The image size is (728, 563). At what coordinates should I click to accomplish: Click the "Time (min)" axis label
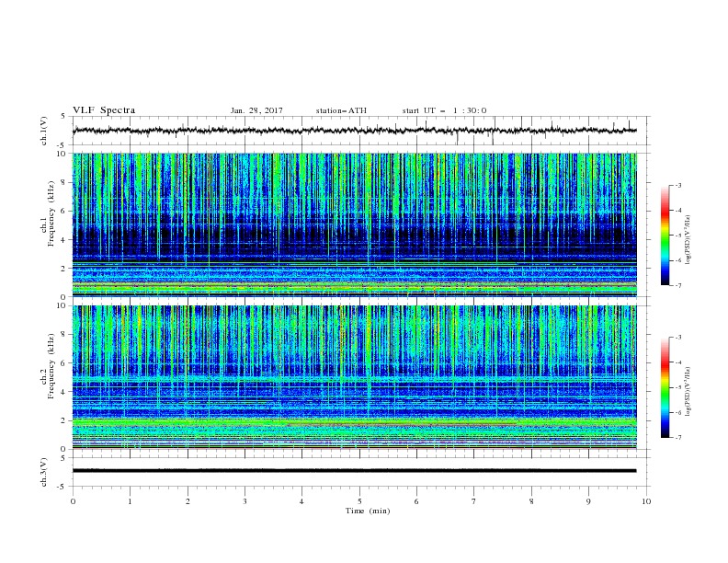point(368,511)
